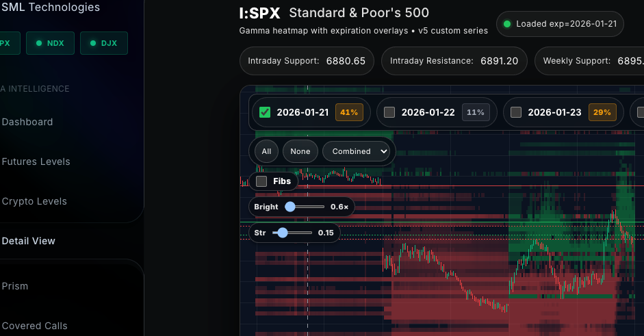
Task: Adjust the Str slider handle
Action: point(282,233)
